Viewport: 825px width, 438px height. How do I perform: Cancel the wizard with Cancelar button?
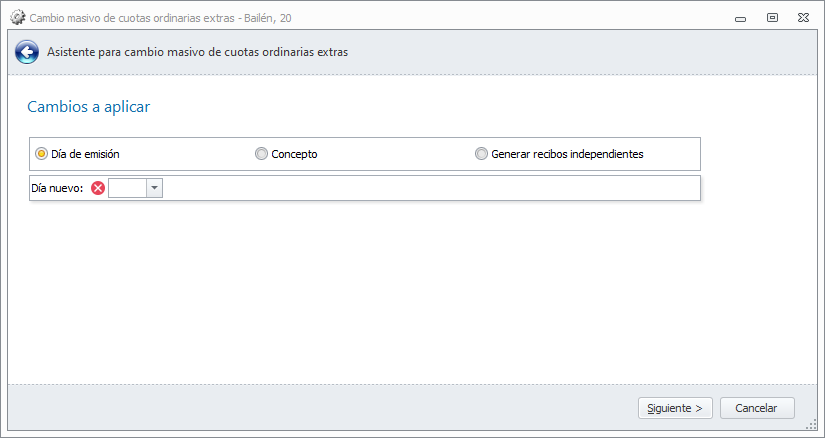756,408
